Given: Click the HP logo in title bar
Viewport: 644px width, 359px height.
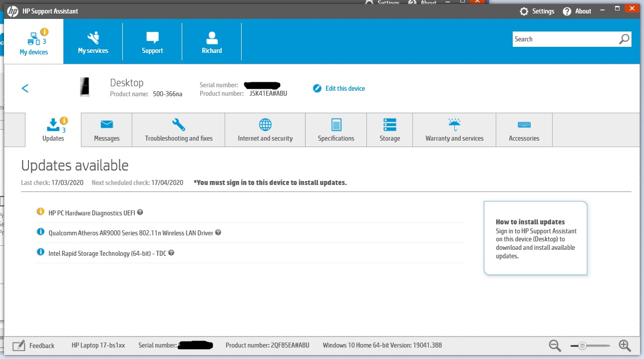Looking at the screenshot, I should point(13,11).
